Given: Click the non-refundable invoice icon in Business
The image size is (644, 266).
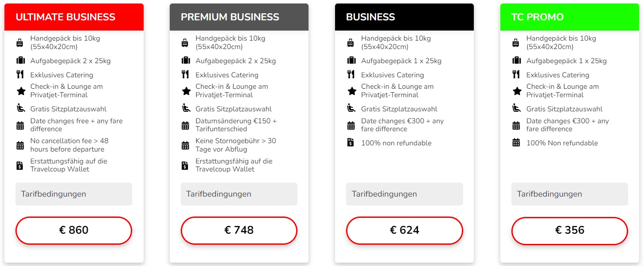Looking at the screenshot, I should click(x=351, y=143).
